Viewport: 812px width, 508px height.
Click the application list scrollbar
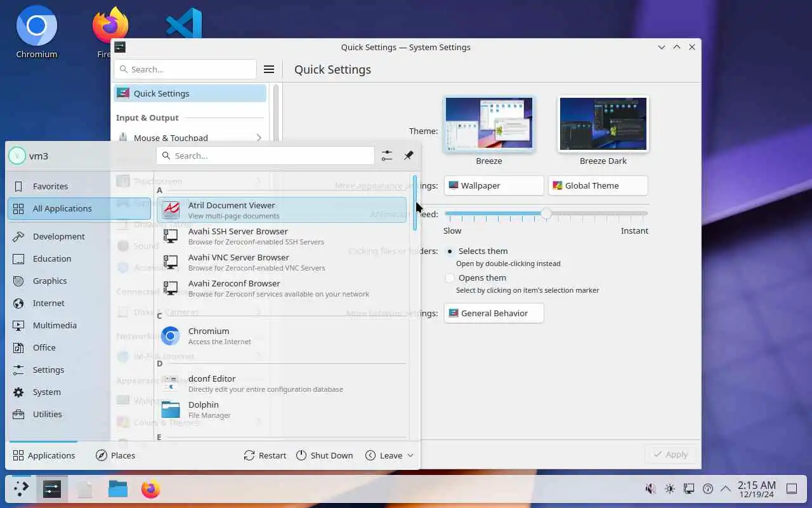(x=415, y=203)
